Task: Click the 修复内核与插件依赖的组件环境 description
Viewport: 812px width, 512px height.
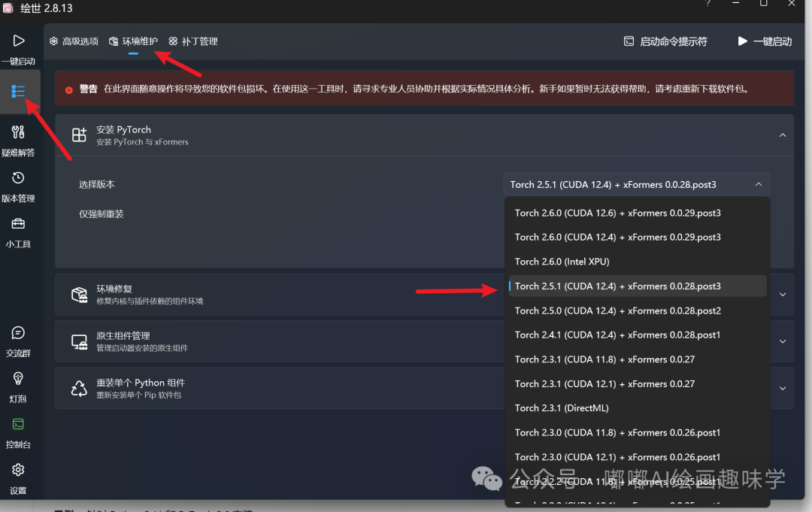Action: (150, 301)
